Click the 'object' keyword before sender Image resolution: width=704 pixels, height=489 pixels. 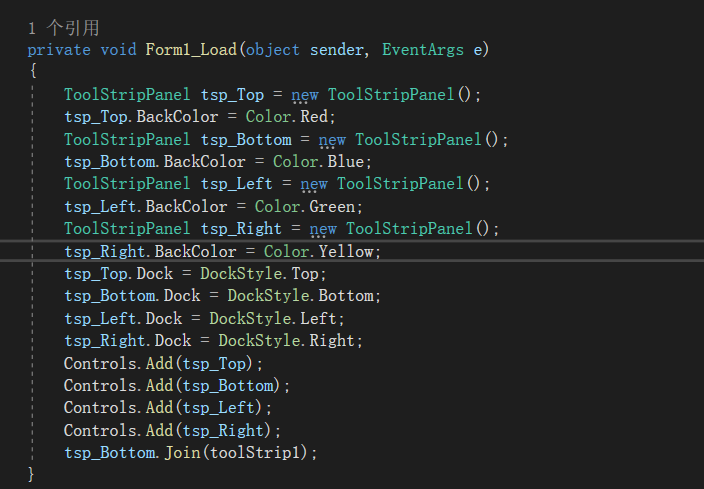pos(273,49)
